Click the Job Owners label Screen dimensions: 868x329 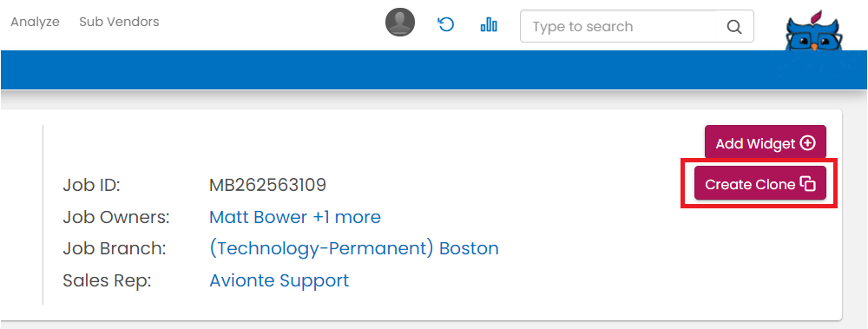(x=116, y=217)
